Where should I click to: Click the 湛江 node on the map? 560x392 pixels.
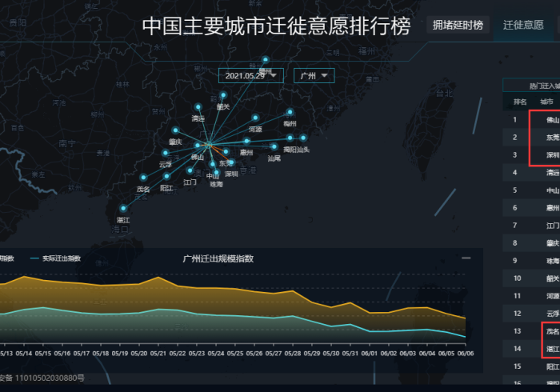coord(123,208)
